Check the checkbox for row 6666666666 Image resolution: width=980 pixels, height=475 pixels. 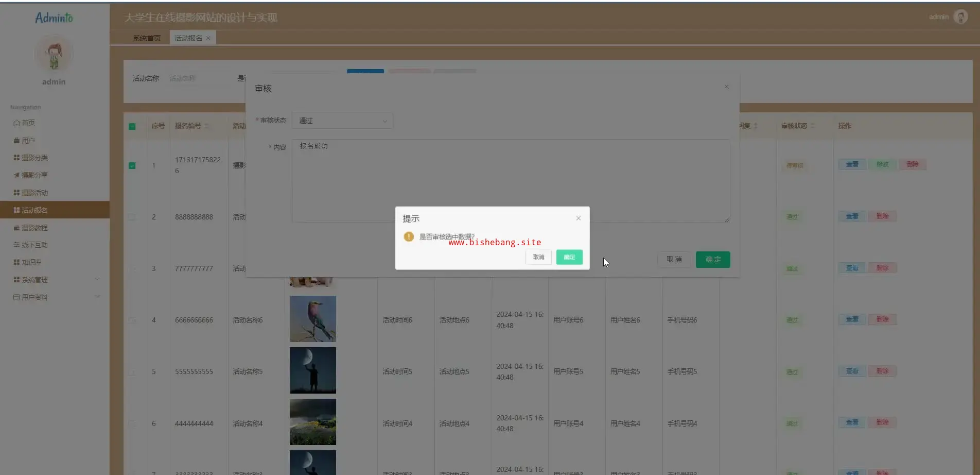click(x=132, y=320)
